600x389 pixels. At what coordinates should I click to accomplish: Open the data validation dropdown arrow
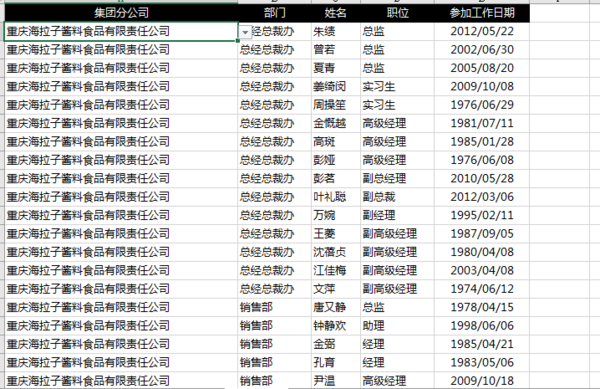[245, 33]
